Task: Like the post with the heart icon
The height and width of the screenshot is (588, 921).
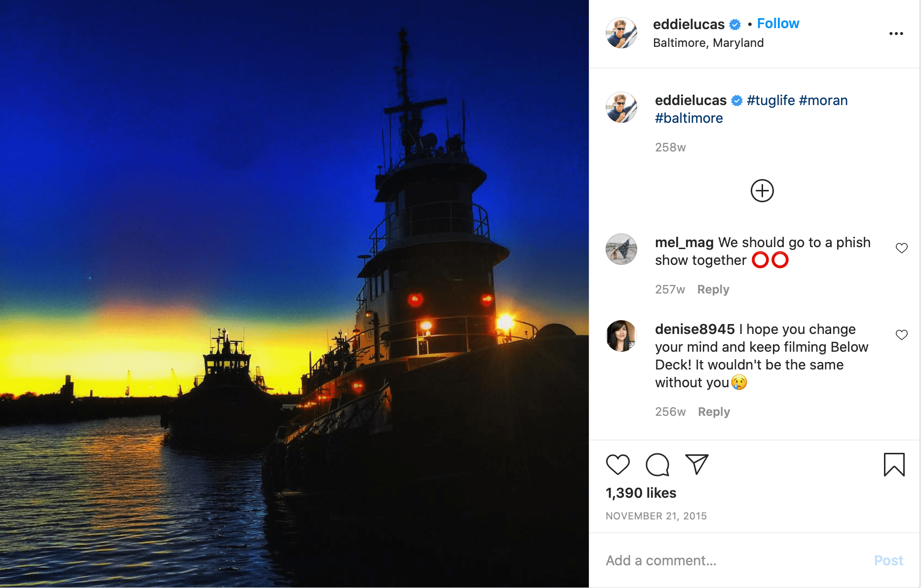Action: (619, 464)
